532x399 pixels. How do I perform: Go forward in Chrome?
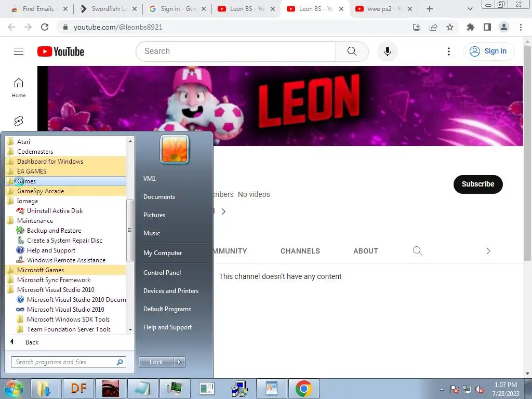pos(28,27)
